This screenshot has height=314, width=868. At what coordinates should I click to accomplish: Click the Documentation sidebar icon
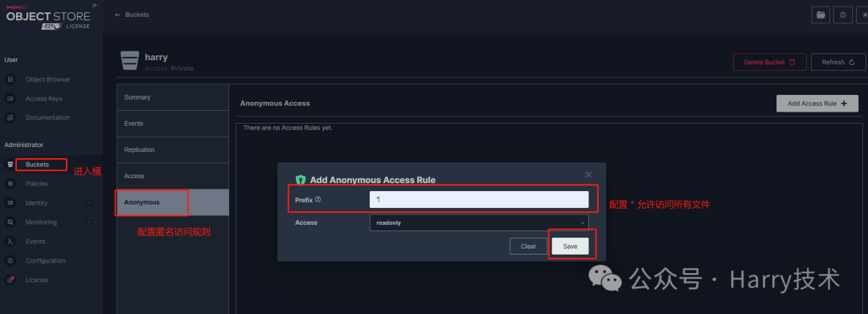click(10, 118)
